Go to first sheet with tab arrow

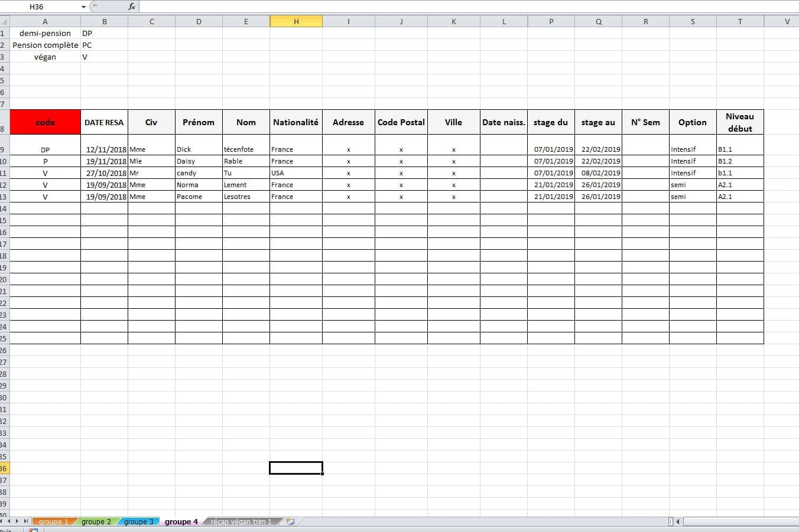pyautogui.click(x=2, y=521)
